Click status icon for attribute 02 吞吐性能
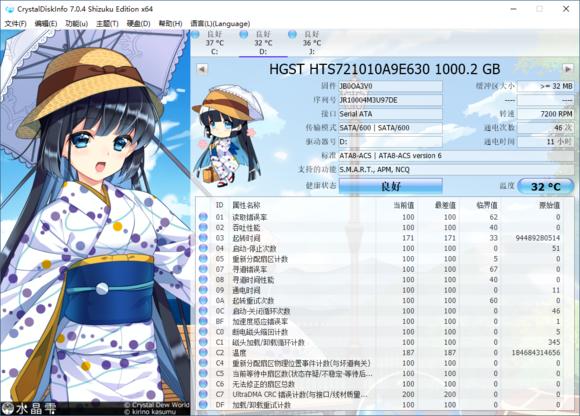Screen dimensions: 580x416 203,227
